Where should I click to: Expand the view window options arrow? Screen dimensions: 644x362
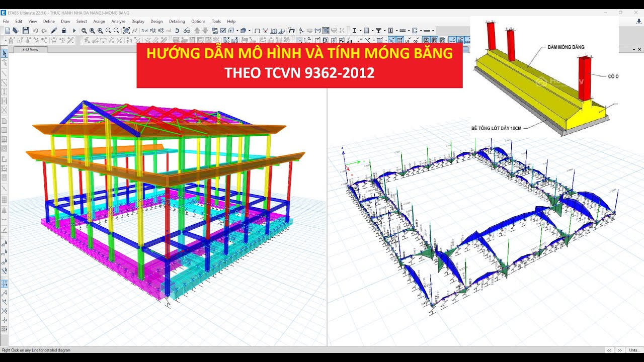click(633, 50)
